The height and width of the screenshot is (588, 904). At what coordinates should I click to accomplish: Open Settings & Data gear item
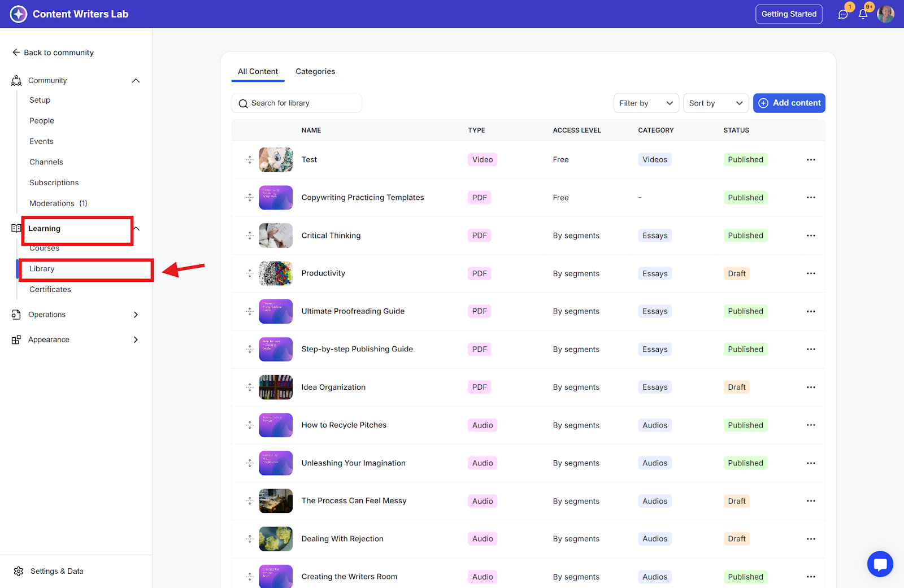tap(49, 571)
